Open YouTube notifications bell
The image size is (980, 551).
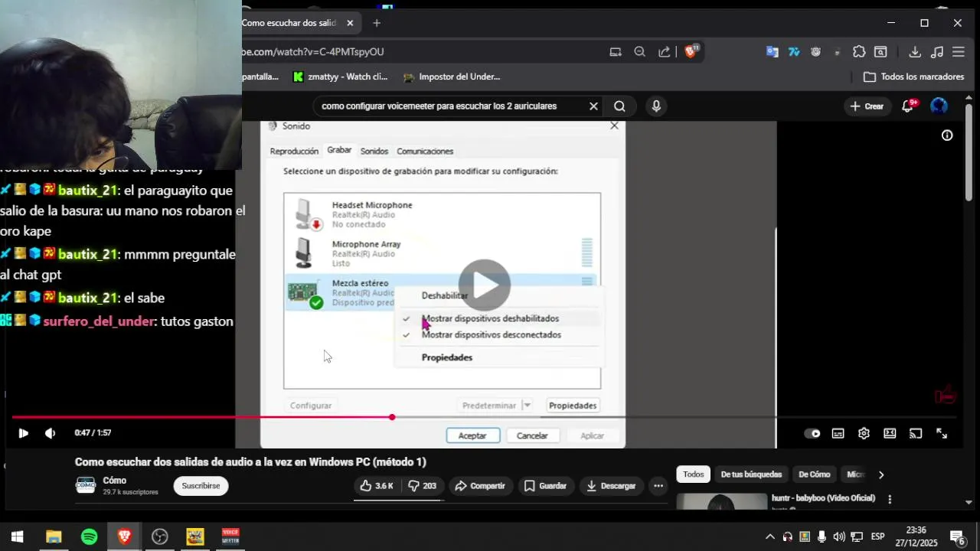coord(908,106)
